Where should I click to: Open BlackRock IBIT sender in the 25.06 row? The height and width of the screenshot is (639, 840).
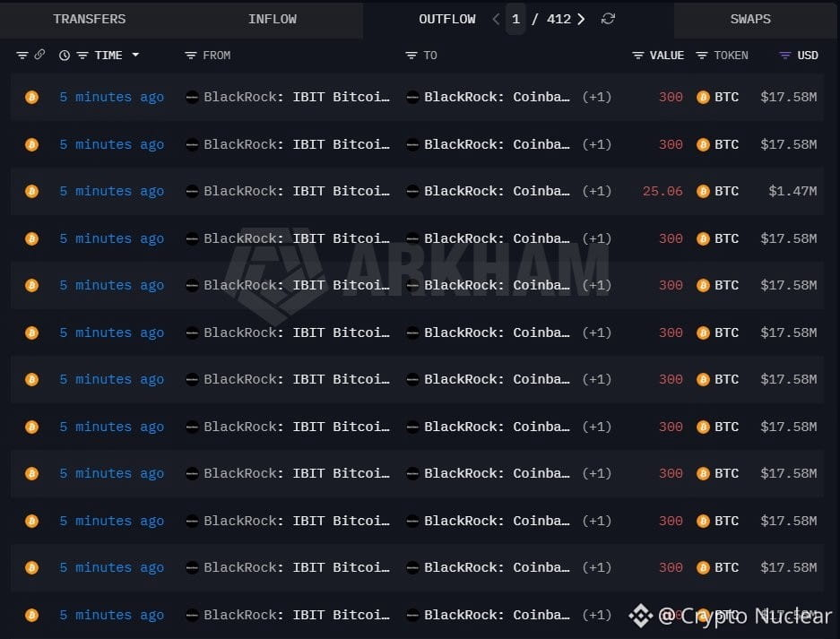tap(296, 191)
